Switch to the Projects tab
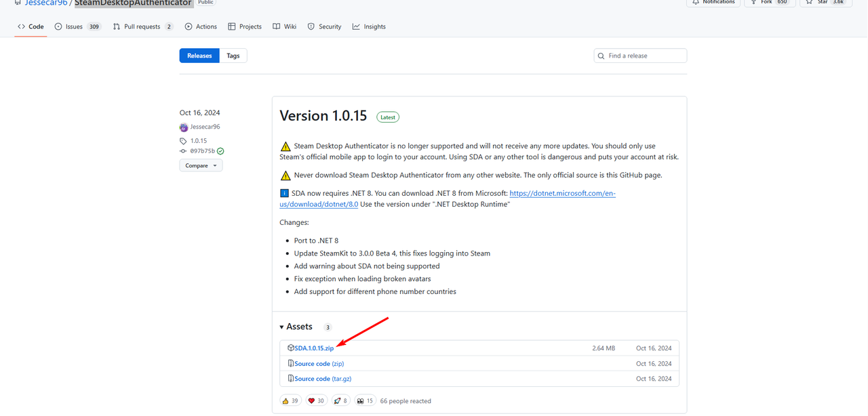This screenshot has height=416, width=868. tap(245, 26)
